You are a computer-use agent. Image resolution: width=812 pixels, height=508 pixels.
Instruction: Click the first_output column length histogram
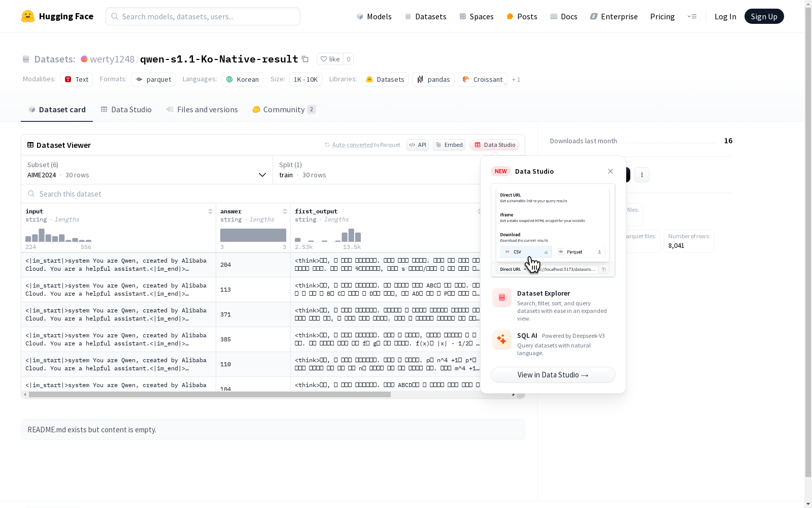point(328,235)
